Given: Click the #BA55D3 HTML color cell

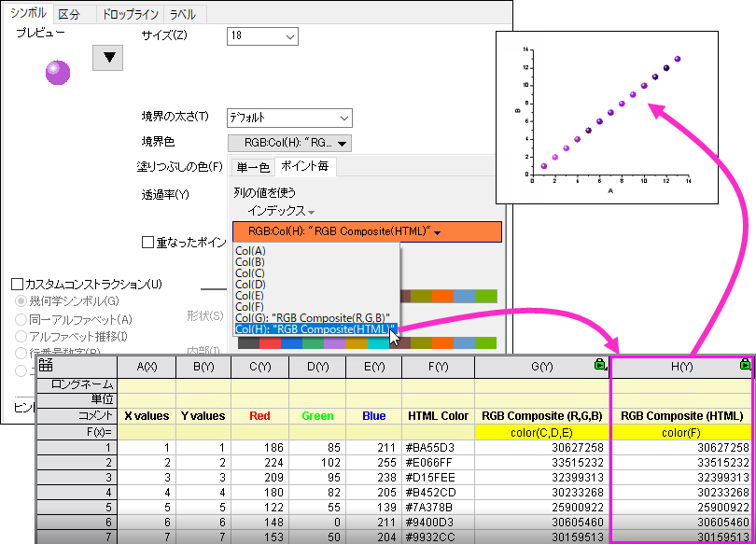Looking at the screenshot, I should (x=438, y=448).
